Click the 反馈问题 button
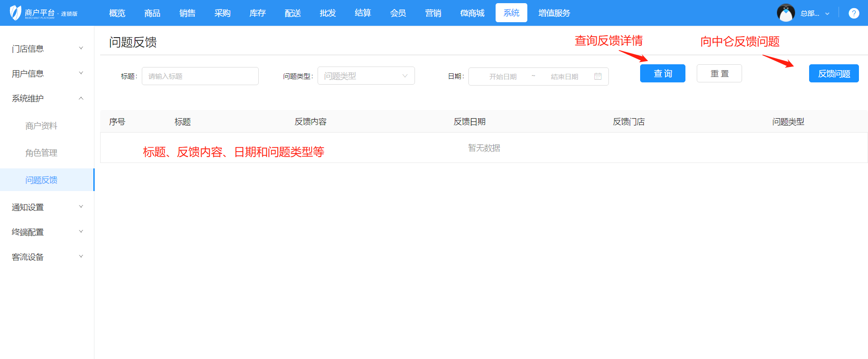 pyautogui.click(x=834, y=73)
